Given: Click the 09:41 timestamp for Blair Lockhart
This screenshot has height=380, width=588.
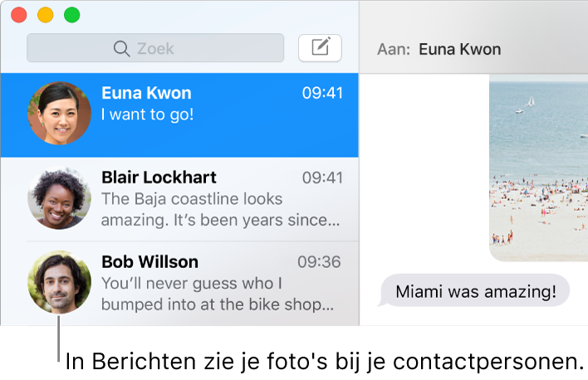Looking at the screenshot, I should point(322,178).
